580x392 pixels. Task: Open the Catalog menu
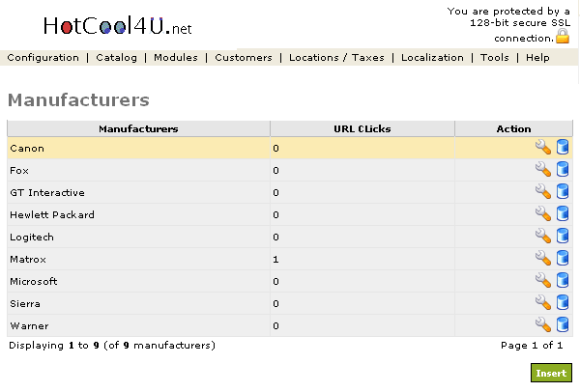pyautogui.click(x=117, y=58)
